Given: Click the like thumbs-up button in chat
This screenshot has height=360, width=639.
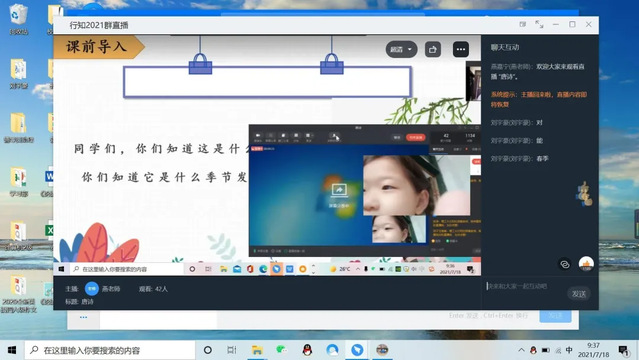Looking at the screenshot, I should (586, 264).
